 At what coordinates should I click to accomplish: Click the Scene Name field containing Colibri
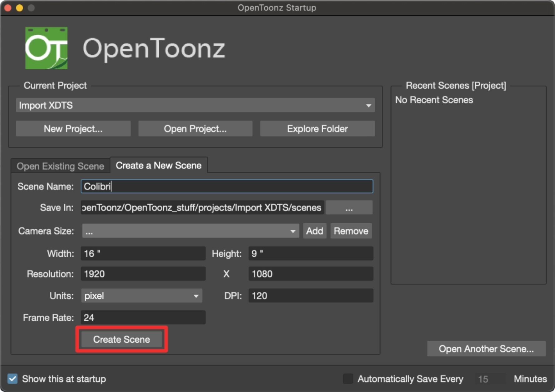[227, 186]
